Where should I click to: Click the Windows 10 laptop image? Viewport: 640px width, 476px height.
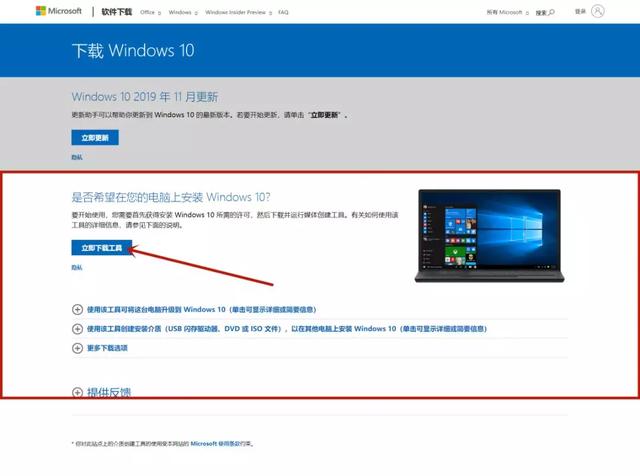point(489,236)
